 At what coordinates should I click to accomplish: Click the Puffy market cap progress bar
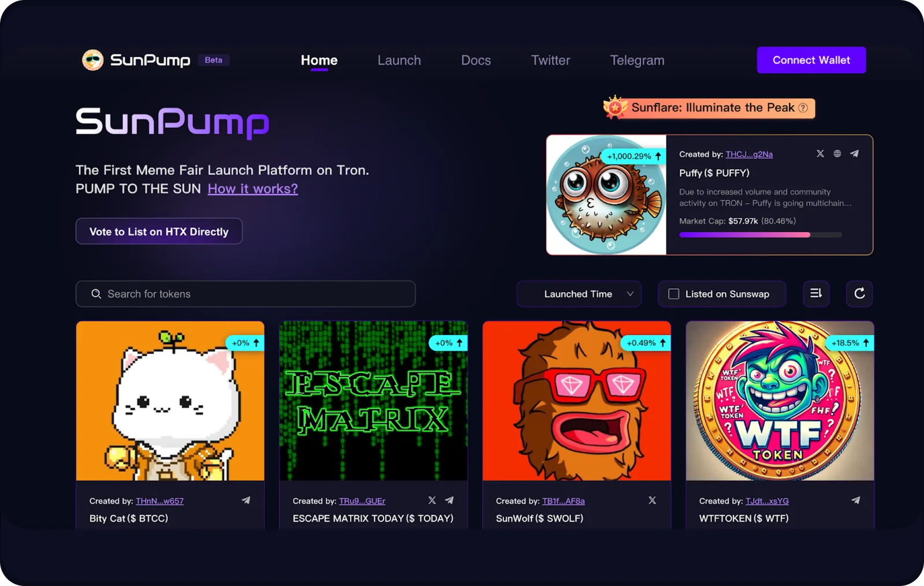761,235
